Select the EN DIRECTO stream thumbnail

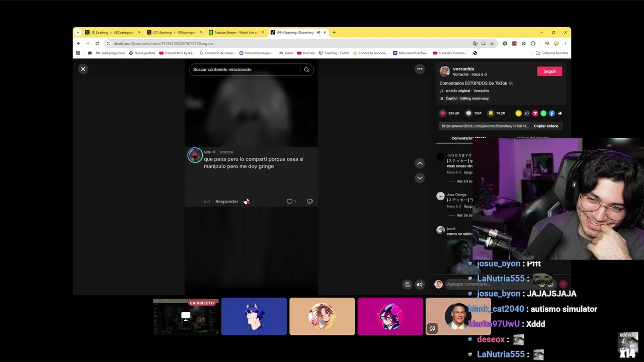(x=186, y=316)
